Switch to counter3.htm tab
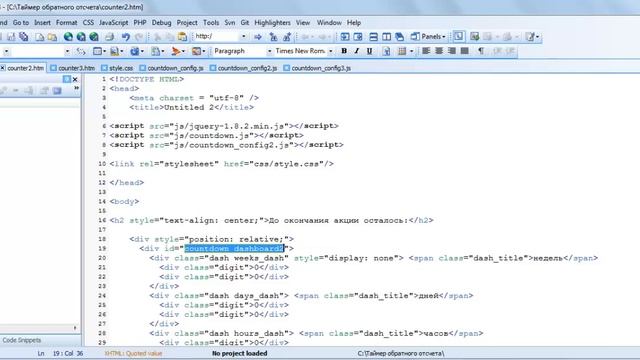 coord(73,68)
